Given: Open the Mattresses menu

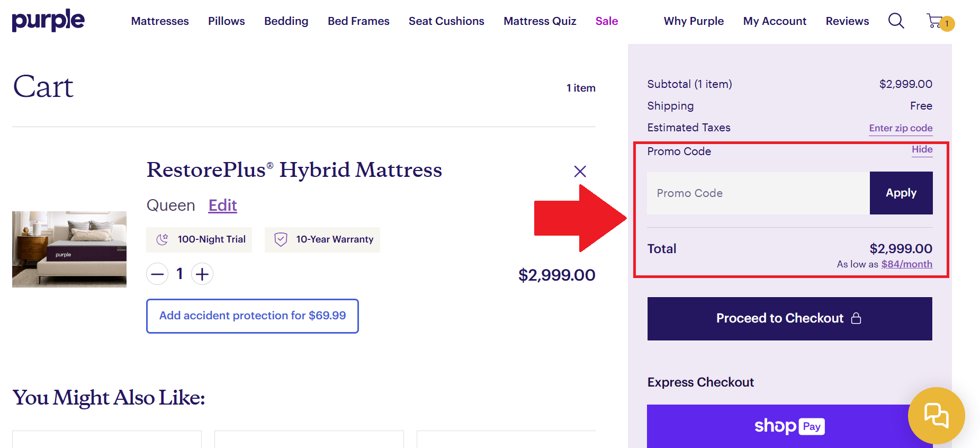Looking at the screenshot, I should tap(160, 21).
